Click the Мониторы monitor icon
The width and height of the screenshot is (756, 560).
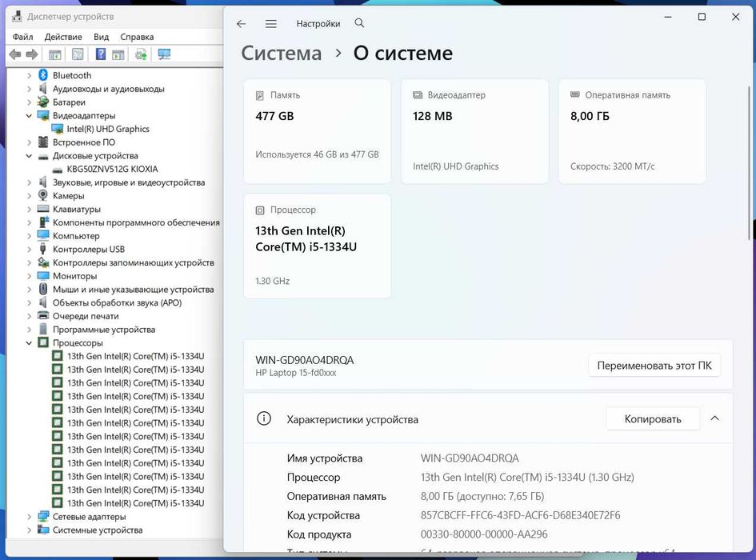pyautogui.click(x=43, y=276)
